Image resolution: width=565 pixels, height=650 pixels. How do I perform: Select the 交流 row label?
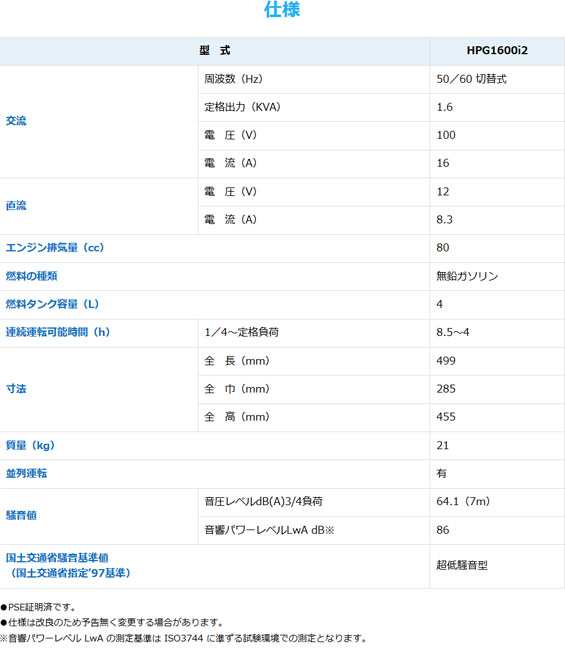coord(16,121)
